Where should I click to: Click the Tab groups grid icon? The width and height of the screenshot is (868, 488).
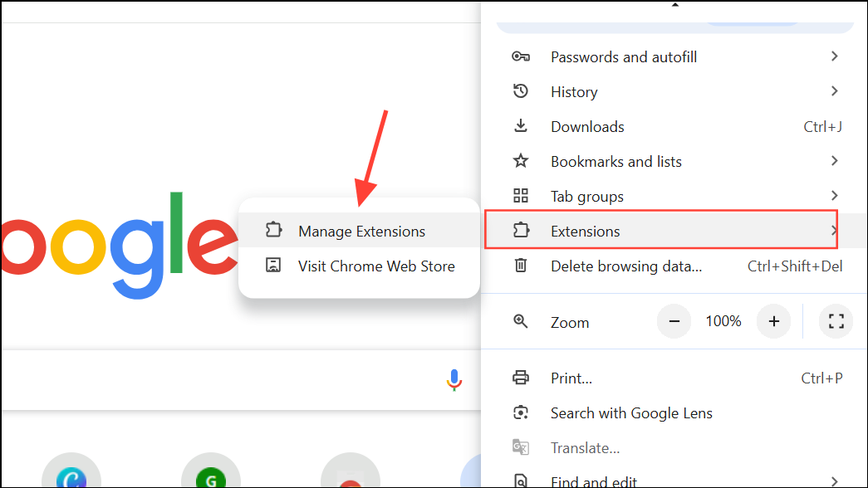pos(521,197)
